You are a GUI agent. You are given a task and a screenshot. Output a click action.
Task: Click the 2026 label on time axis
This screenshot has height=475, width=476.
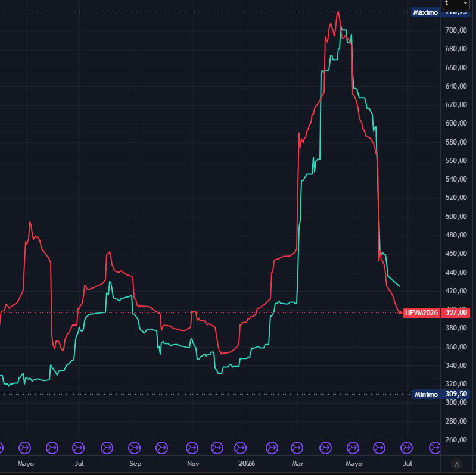tap(247, 464)
